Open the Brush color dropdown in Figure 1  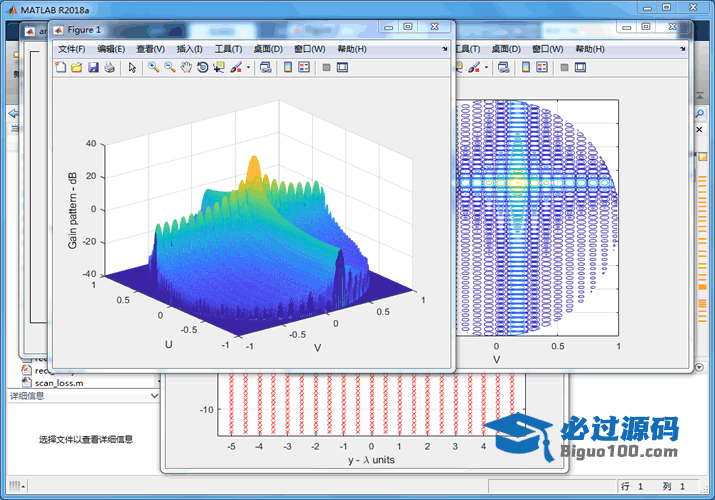[x=249, y=67]
